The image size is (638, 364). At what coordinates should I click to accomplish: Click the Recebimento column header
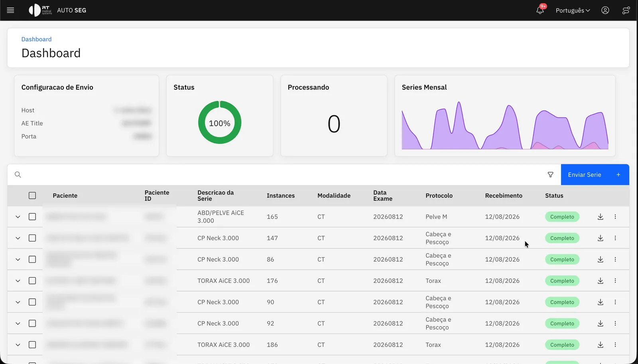[x=504, y=196]
